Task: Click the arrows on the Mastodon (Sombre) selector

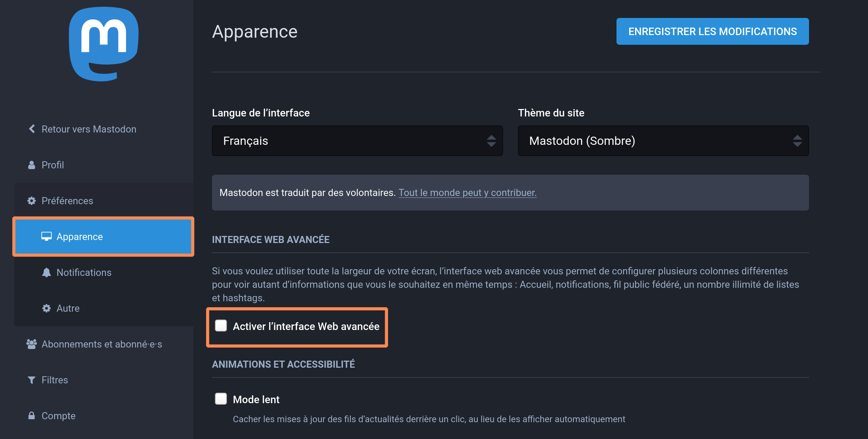Action: 797,141
